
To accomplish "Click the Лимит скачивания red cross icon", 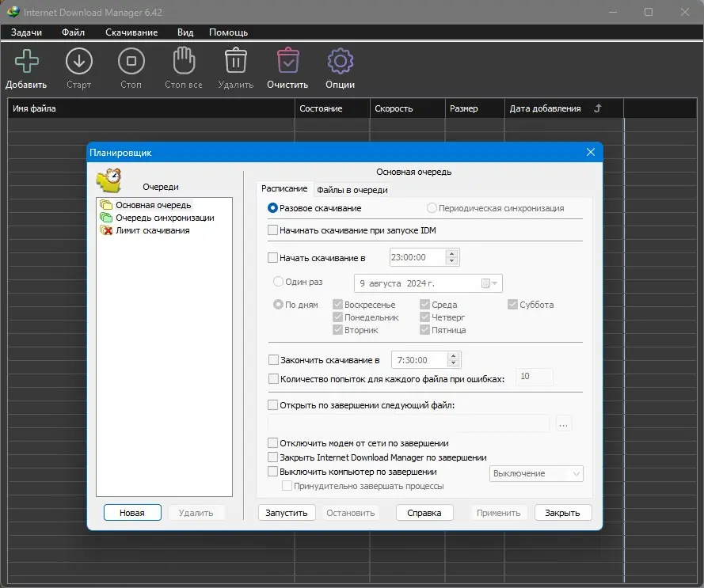I will tap(106, 230).
